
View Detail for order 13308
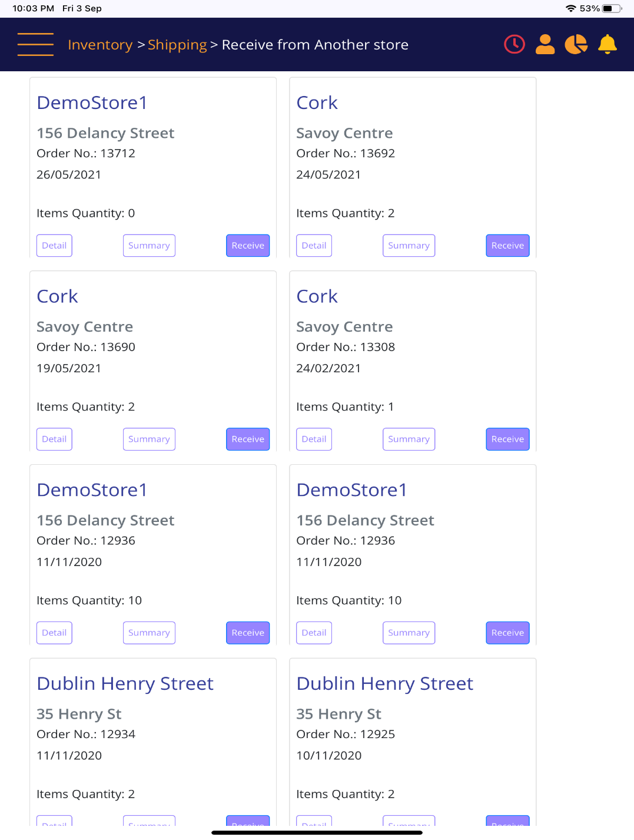coord(314,439)
